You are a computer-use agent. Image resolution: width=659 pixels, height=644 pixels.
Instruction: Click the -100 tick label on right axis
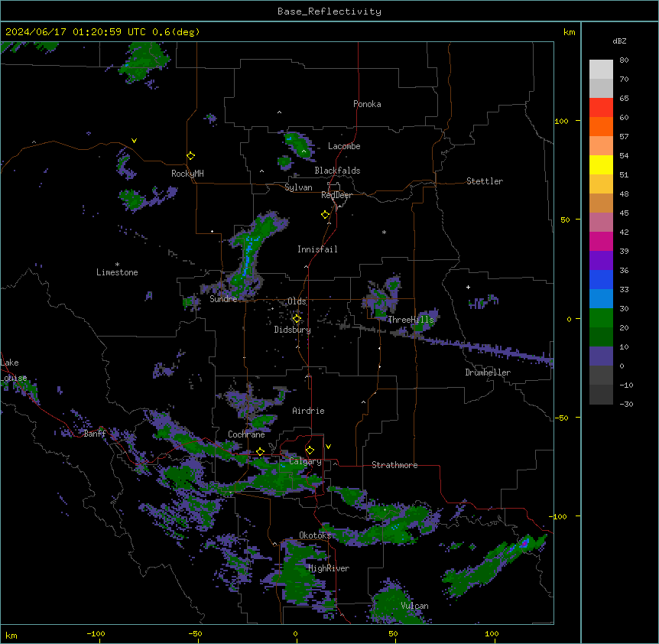tap(559, 516)
